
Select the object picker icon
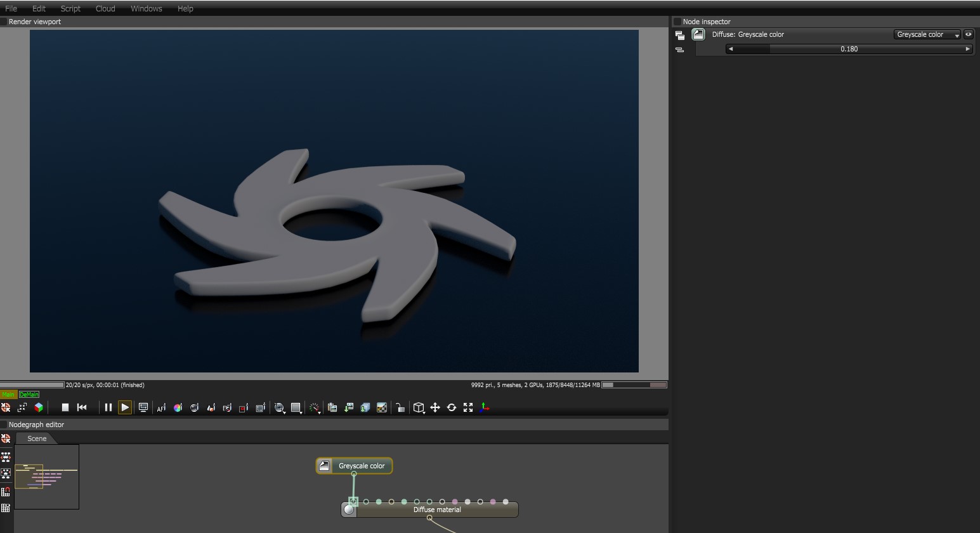point(211,407)
